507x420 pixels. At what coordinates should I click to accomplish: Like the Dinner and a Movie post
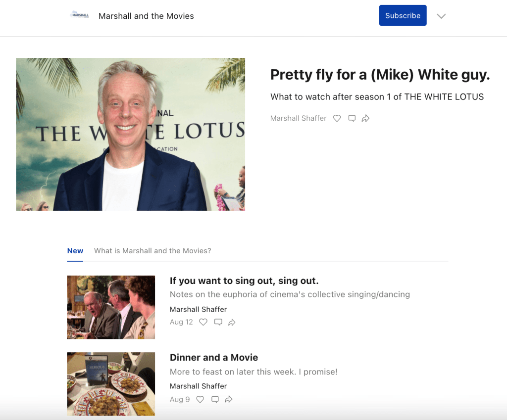tap(200, 399)
